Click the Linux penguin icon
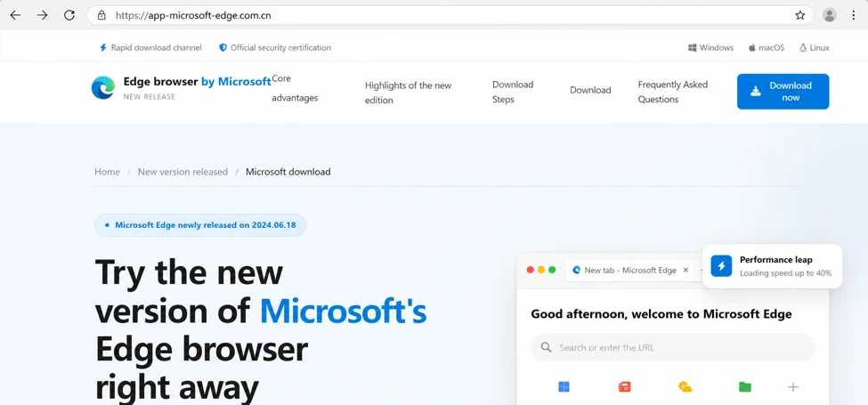This screenshot has width=868, height=405. click(803, 47)
